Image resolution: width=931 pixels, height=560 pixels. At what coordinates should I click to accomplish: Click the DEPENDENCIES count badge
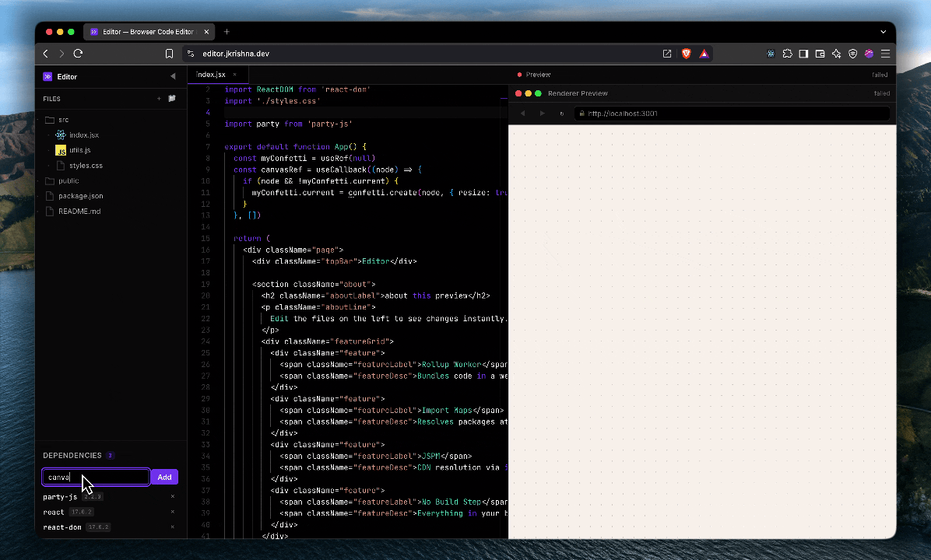pyautogui.click(x=111, y=456)
